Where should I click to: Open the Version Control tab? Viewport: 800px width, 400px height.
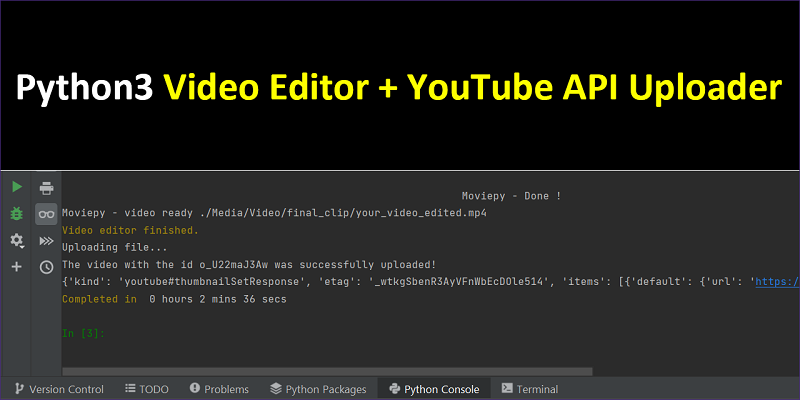pos(59,389)
